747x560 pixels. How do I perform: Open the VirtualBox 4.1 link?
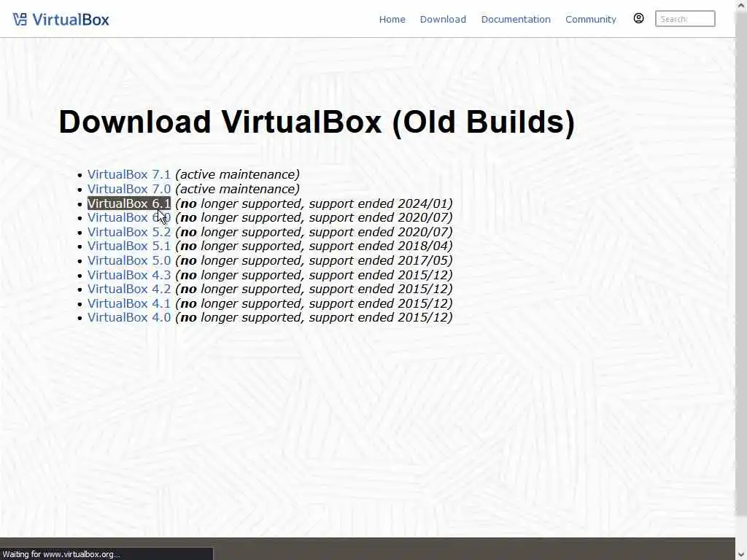[x=129, y=303]
